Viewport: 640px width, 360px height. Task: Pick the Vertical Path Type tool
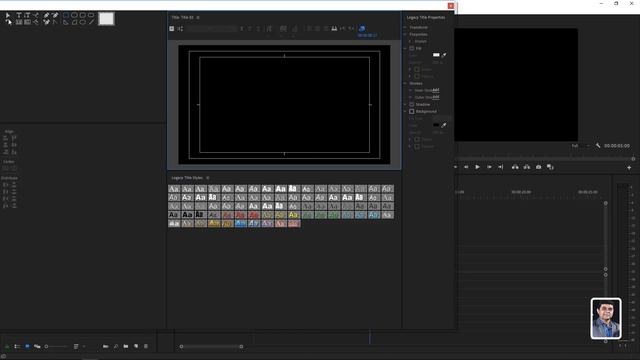(36, 22)
